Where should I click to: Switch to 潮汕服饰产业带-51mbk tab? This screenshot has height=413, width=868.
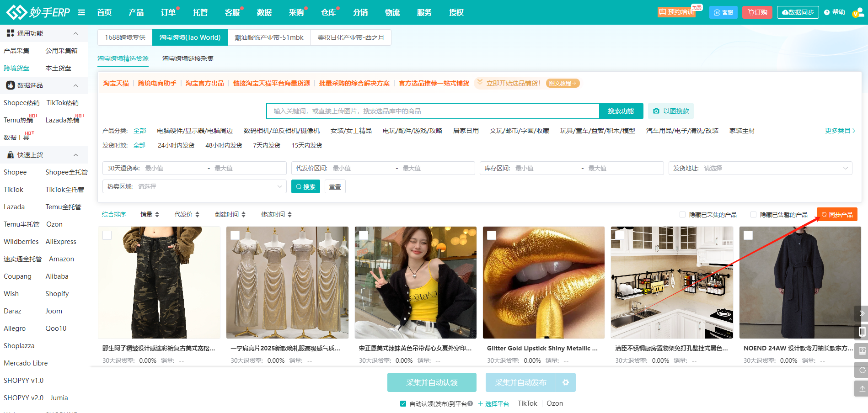[269, 37]
